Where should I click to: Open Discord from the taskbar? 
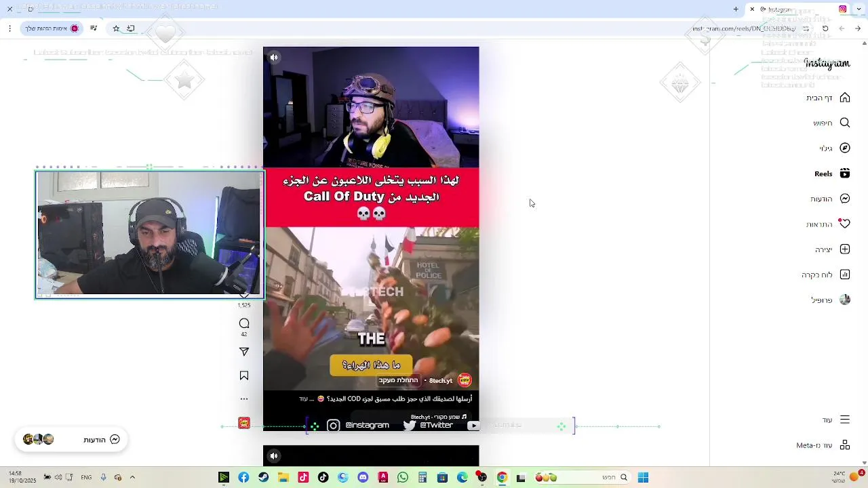pos(363,478)
